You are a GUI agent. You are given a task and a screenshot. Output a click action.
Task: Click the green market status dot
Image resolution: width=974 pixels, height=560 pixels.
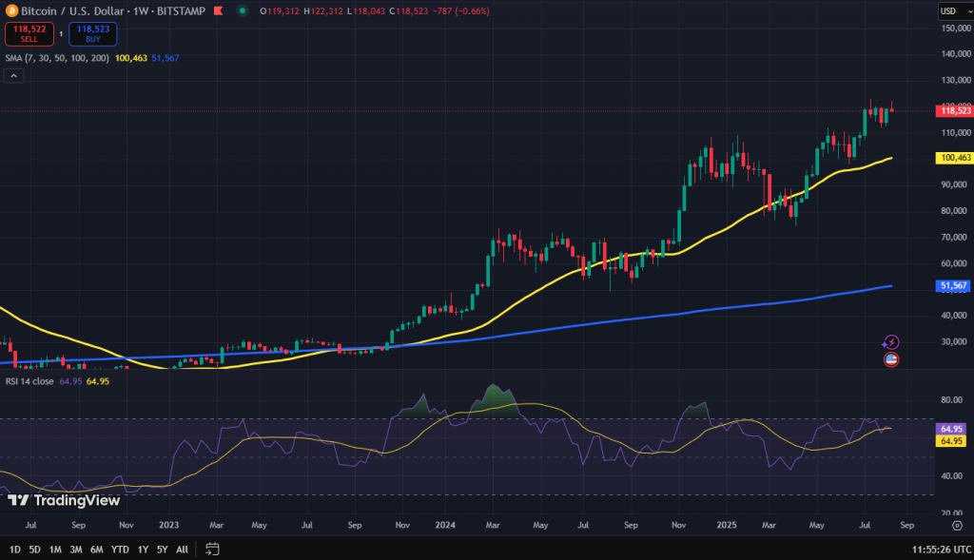(243, 11)
